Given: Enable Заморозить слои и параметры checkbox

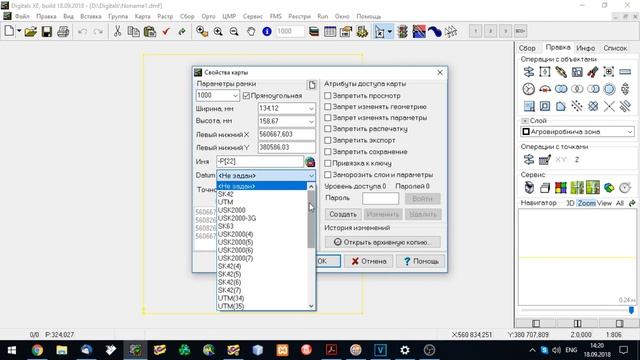Looking at the screenshot, I should [x=328, y=174].
